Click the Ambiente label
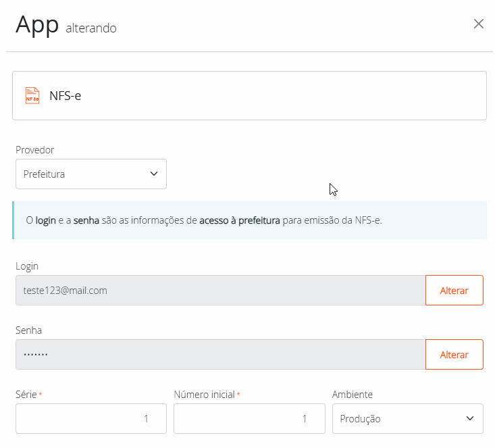Viewport: 495px width, 448px height. (x=353, y=395)
